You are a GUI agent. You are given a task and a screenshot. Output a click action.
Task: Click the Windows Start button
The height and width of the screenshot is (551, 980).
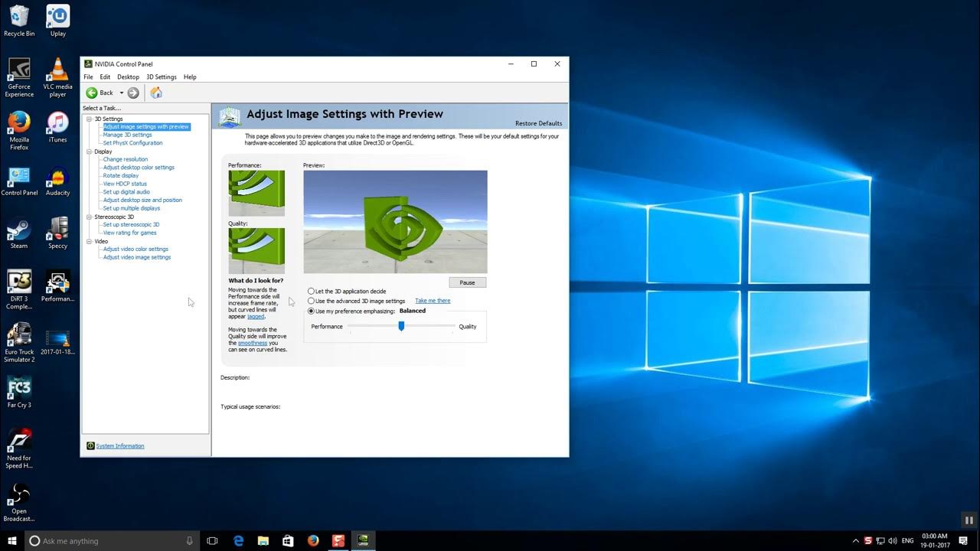[12, 540]
